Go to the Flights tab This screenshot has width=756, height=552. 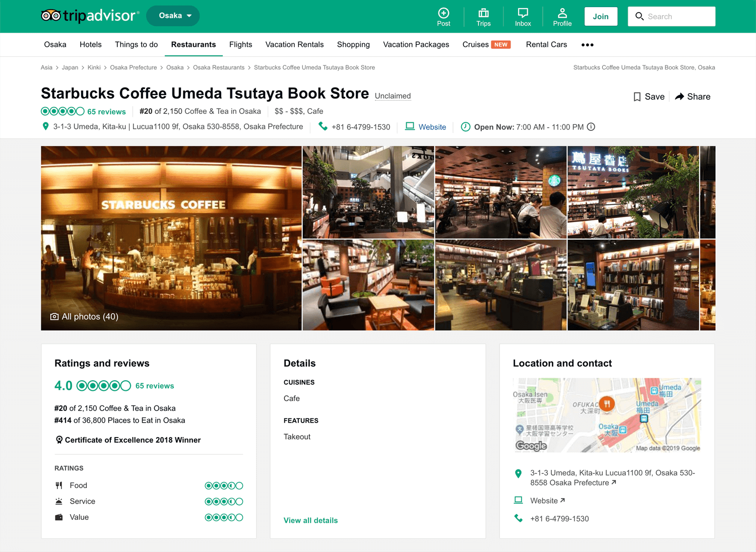[x=241, y=44]
